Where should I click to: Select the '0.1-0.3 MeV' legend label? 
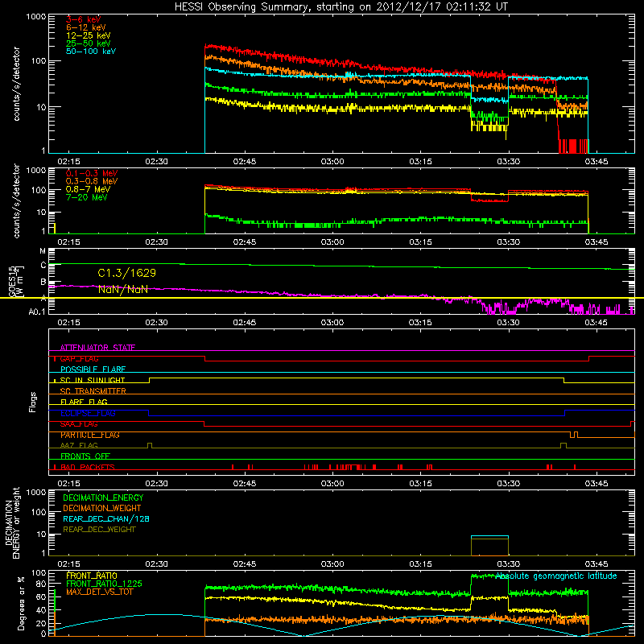pos(92,173)
